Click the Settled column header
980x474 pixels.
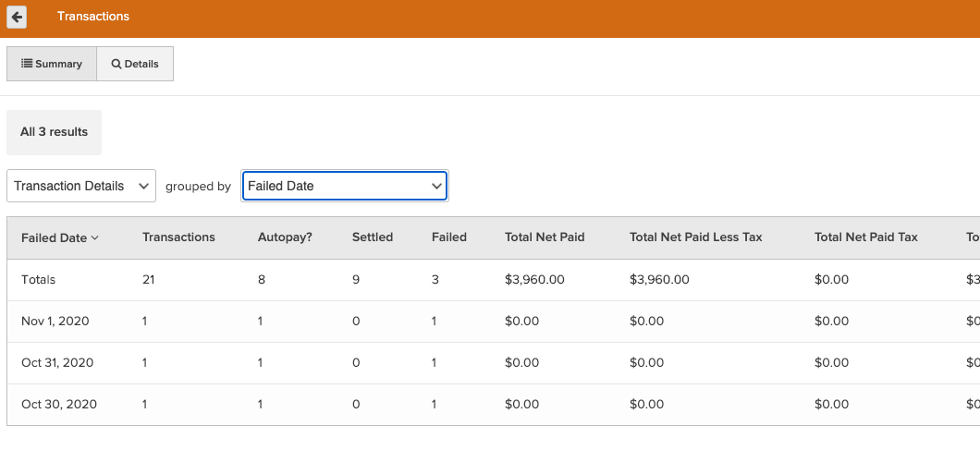373,237
